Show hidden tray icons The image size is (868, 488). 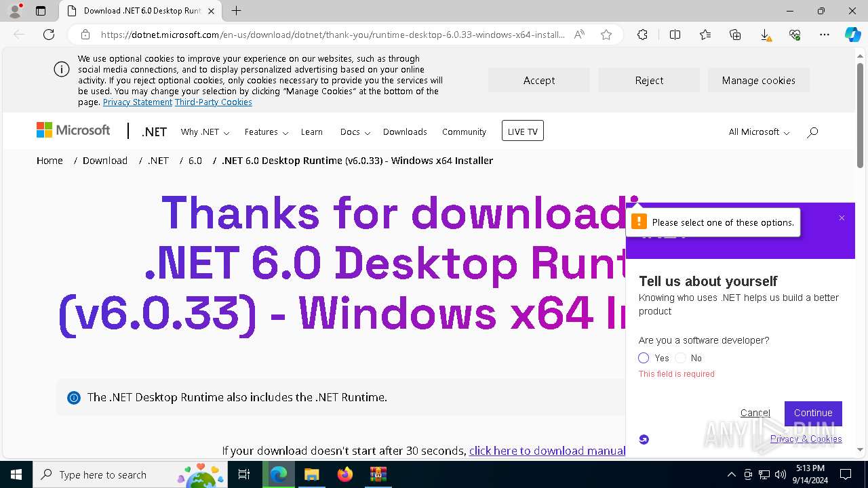click(731, 474)
